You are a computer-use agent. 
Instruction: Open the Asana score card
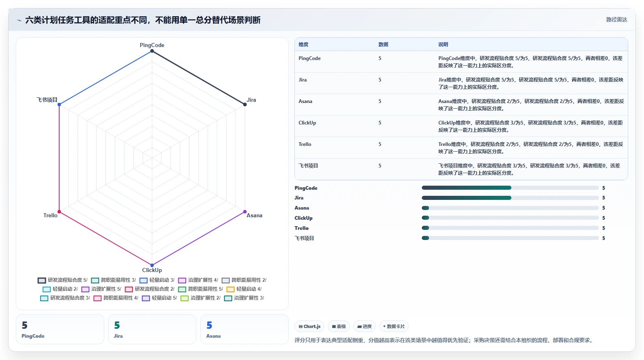click(x=244, y=329)
